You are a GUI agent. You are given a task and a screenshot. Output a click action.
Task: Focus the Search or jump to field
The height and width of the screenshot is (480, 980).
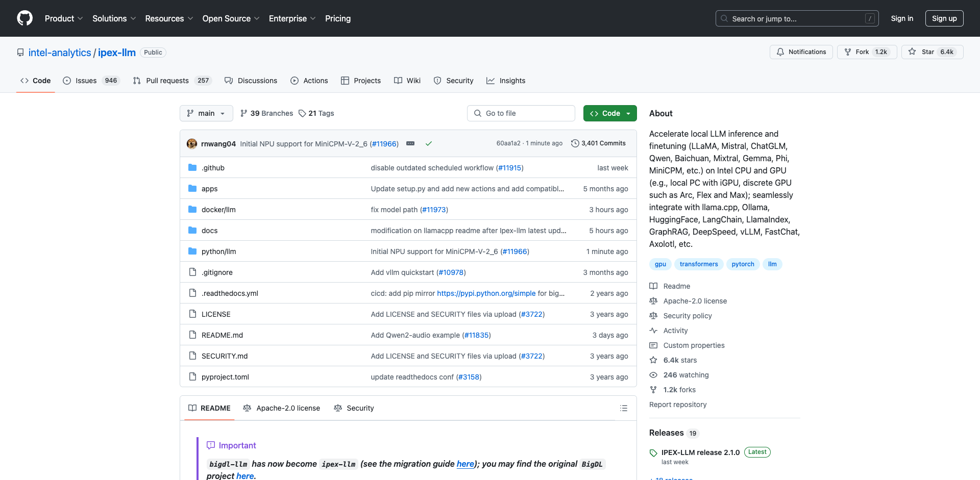pos(797,18)
